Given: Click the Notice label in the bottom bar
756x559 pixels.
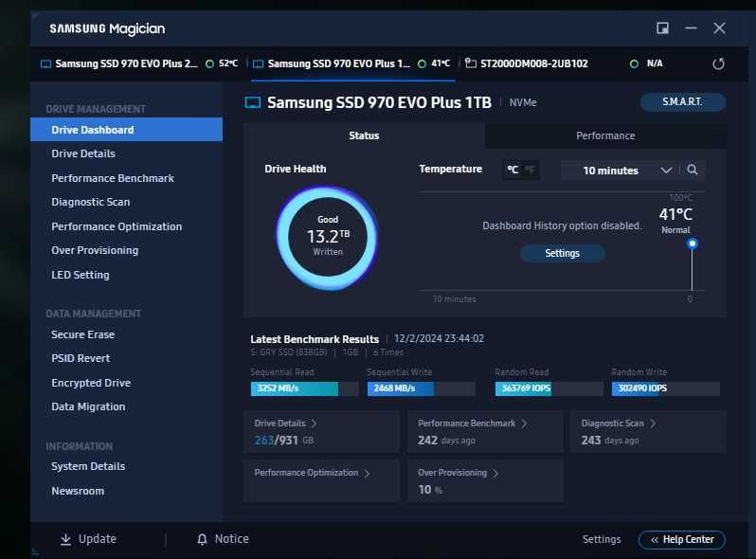Looking at the screenshot, I should tap(231, 539).
